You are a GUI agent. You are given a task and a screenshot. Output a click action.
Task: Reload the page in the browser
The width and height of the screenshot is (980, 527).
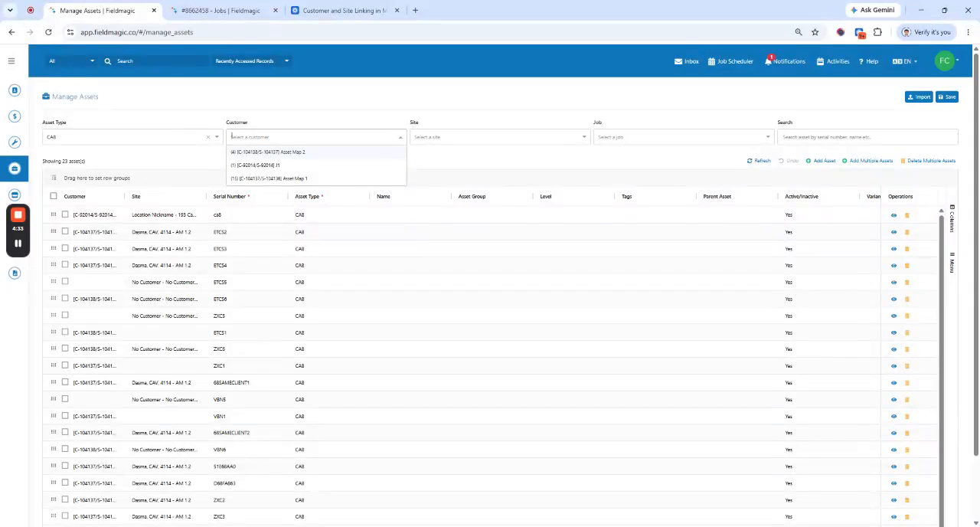tap(48, 32)
